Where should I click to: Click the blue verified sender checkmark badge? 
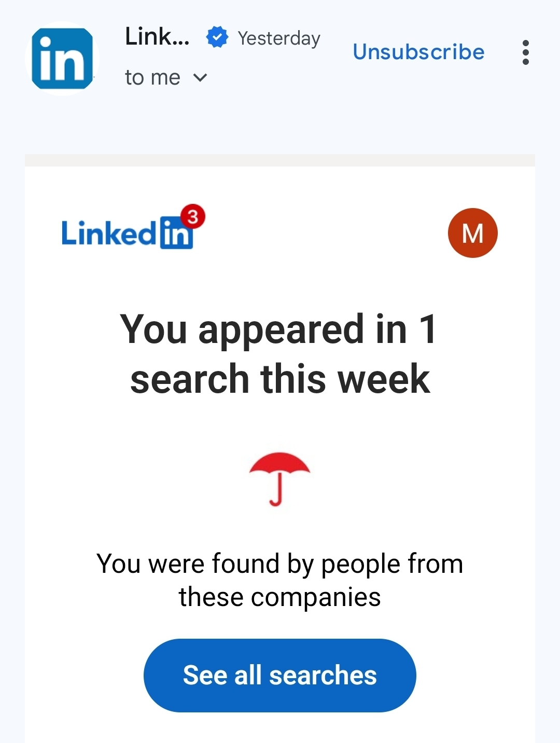pyautogui.click(x=217, y=37)
